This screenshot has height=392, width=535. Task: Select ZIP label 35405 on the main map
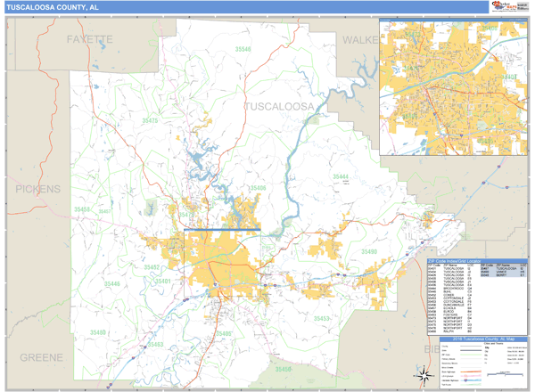coord(224,333)
